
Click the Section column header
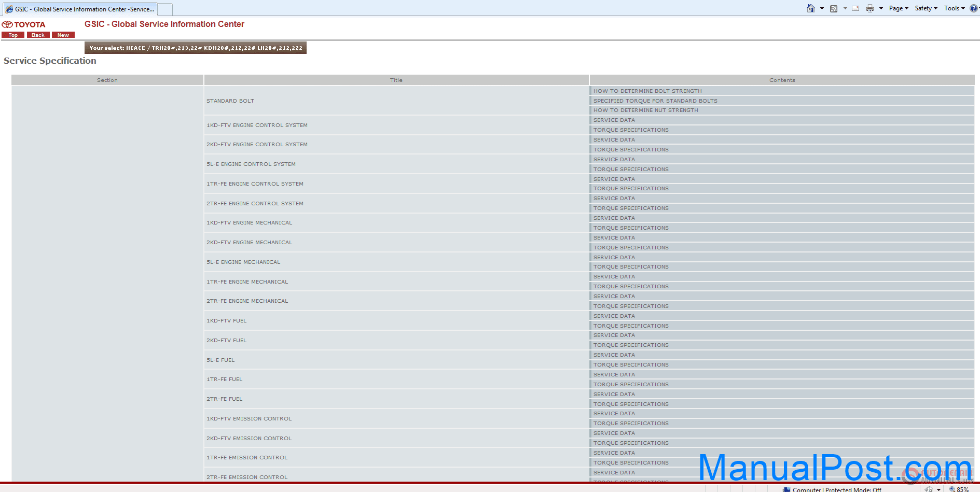click(107, 80)
